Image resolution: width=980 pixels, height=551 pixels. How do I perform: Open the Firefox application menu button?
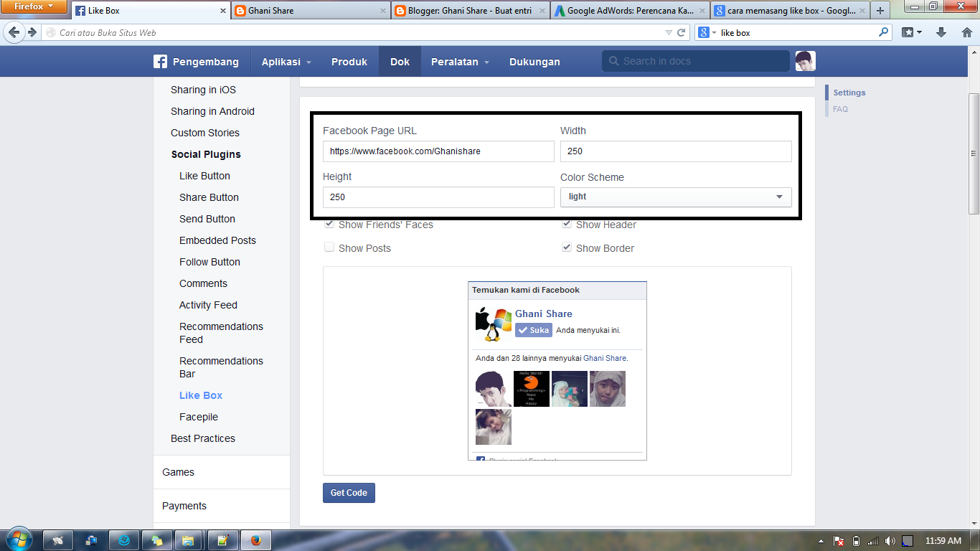[x=33, y=6]
